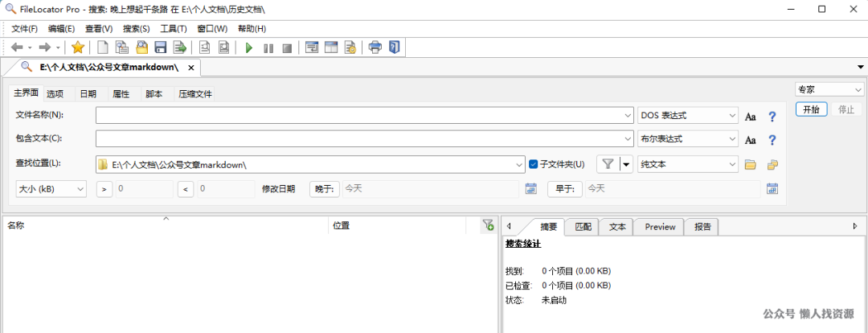The height and width of the screenshot is (333, 868).
Task: Start the search with green play icon
Action: pos(249,48)
